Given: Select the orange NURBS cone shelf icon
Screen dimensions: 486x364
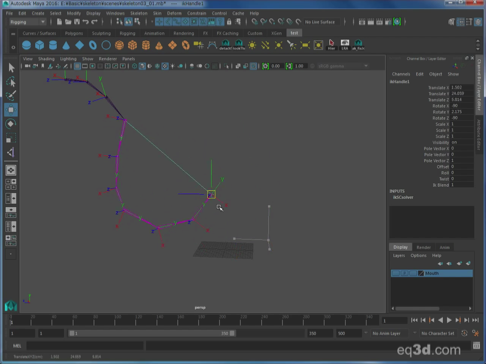Looking at the screenshot, I should click(x=159, y=45).
